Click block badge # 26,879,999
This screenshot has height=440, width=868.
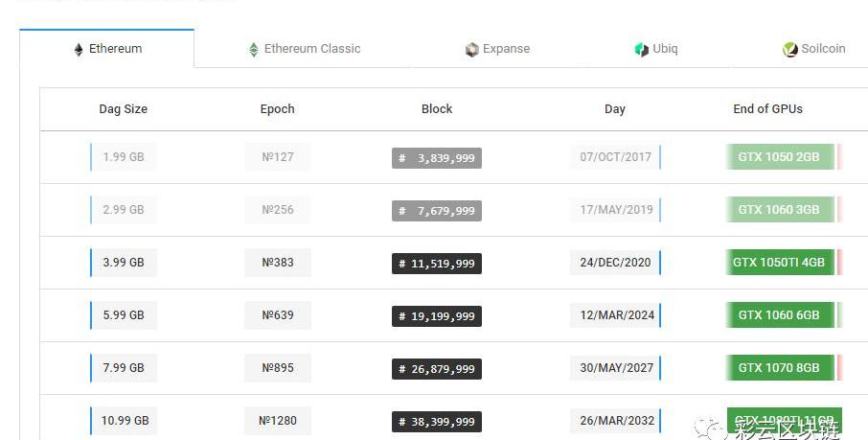click(x=437, y=368)
